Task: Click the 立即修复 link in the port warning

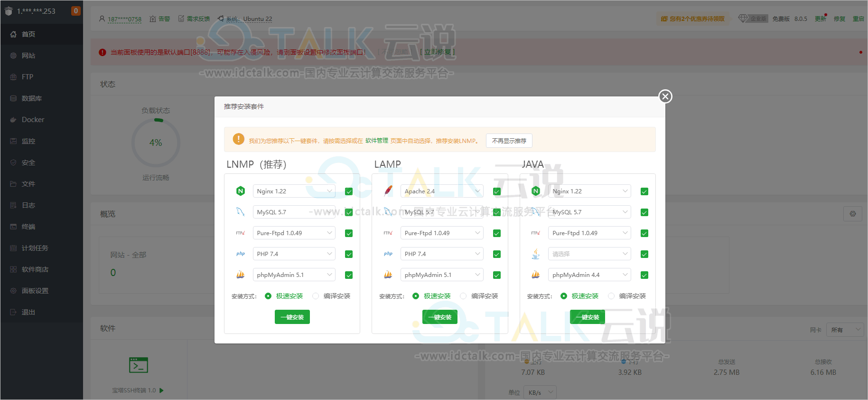Action: [437, 52]
